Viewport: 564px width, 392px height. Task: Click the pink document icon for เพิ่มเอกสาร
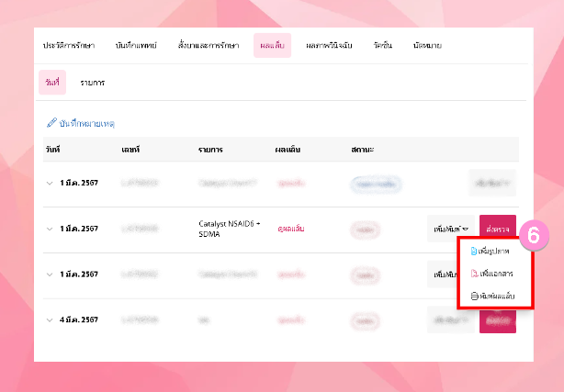(474, 274)
